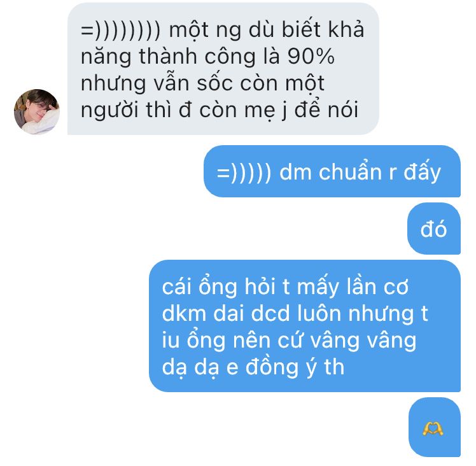Click the word 'thành công' in gray bubble
The height and width of the screenshot is (466, 476).
point(197,57)
